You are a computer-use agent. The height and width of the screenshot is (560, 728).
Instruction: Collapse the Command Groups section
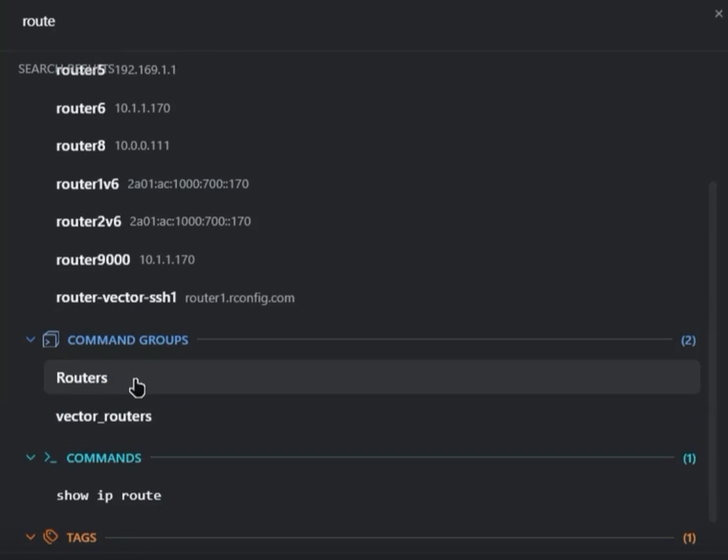click(31, 340)
